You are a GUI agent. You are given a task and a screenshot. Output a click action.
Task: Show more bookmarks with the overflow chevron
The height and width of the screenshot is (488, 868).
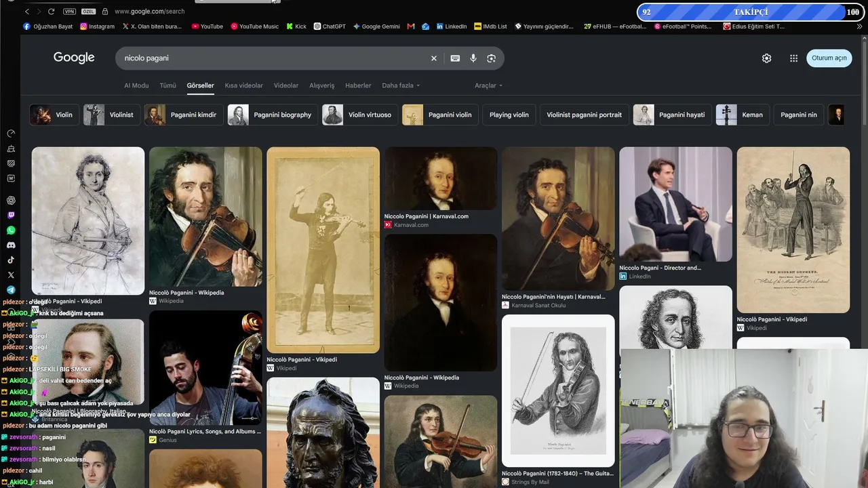click(x=860, y=26)
